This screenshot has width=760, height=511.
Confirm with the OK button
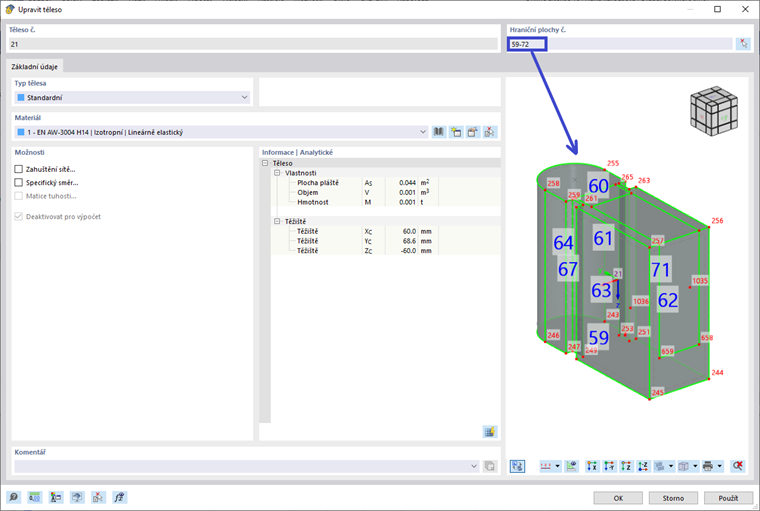click(x=618, y=498)
